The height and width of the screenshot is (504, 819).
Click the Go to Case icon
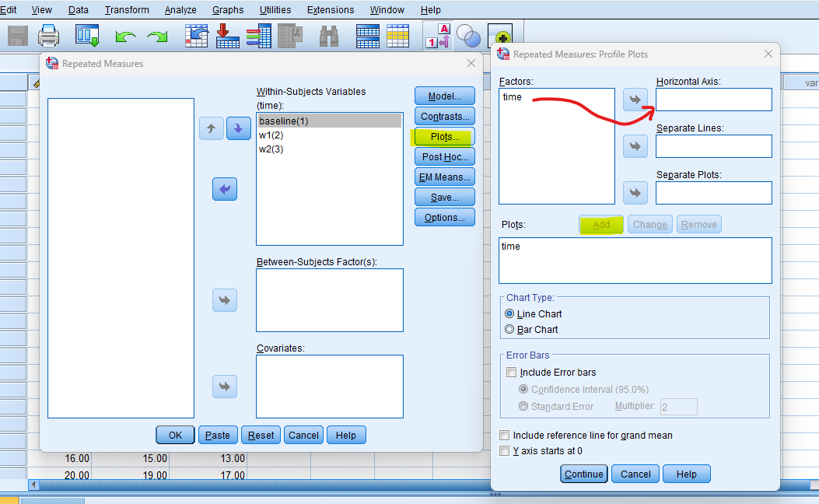coord(196,36)
